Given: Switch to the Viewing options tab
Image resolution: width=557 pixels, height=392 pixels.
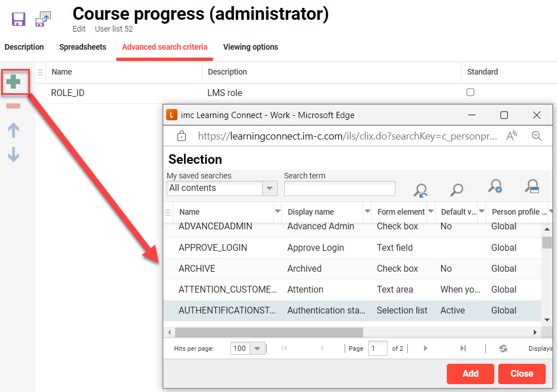Looking at the screenshot, I should click(250, 47).
